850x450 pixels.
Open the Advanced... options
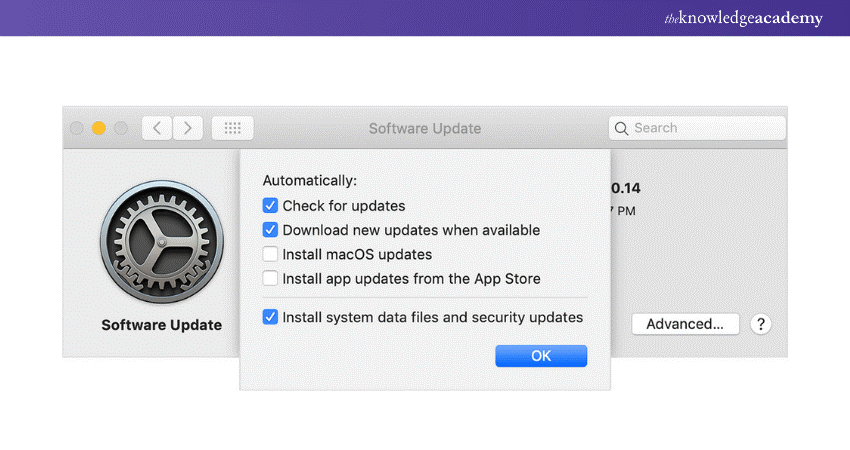(x=685, y=324)
